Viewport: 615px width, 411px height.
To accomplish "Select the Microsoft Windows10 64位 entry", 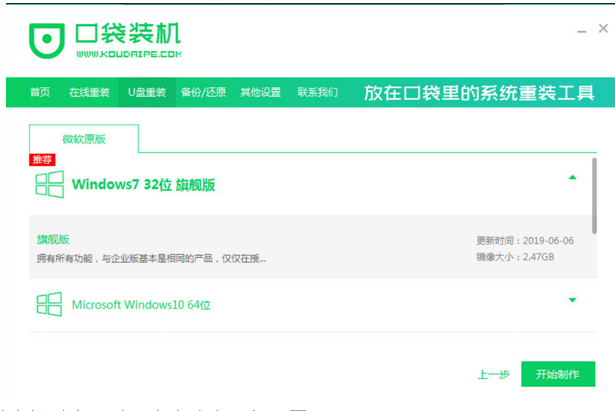I will tap(141, 305).
